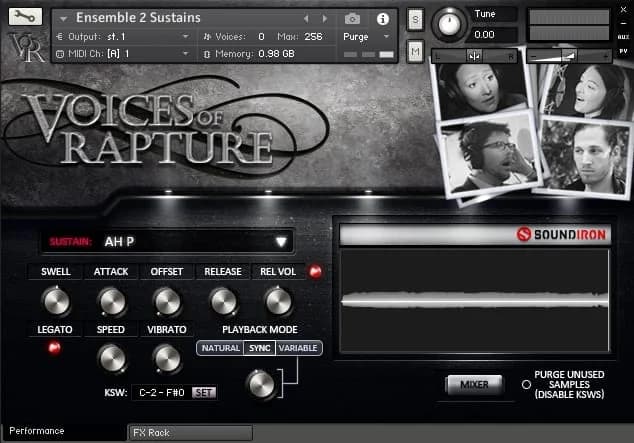The width and height of the screenshot is (634, 443).
Task: Turn the Release knob
Action: [x=223, y=302]
